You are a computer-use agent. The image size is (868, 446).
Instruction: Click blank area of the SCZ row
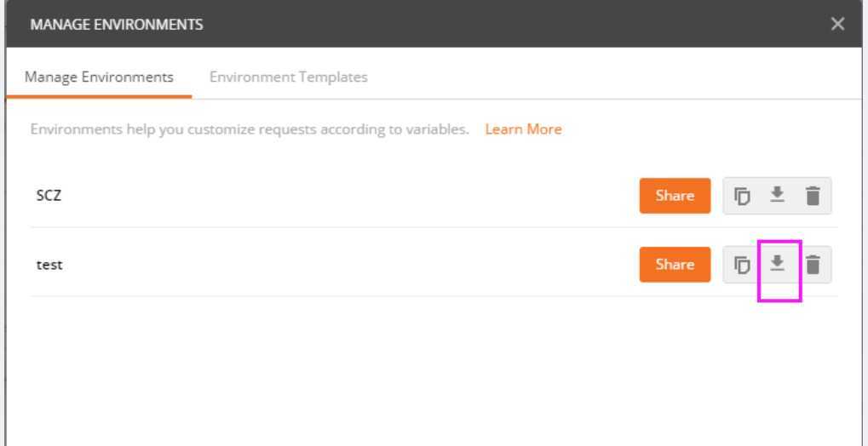[x=348, y=195]
